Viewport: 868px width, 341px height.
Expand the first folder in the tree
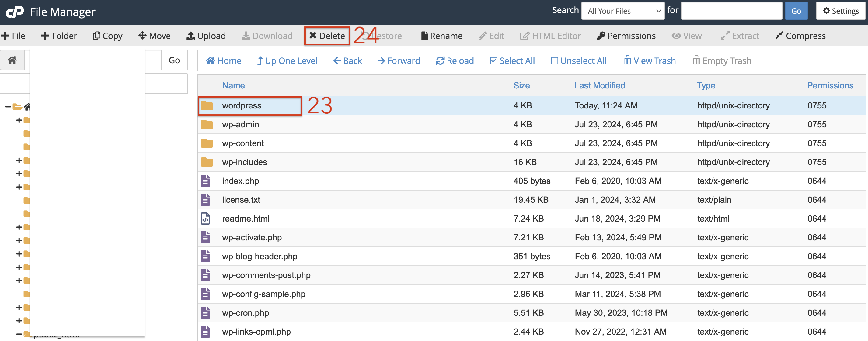[19, 120]
